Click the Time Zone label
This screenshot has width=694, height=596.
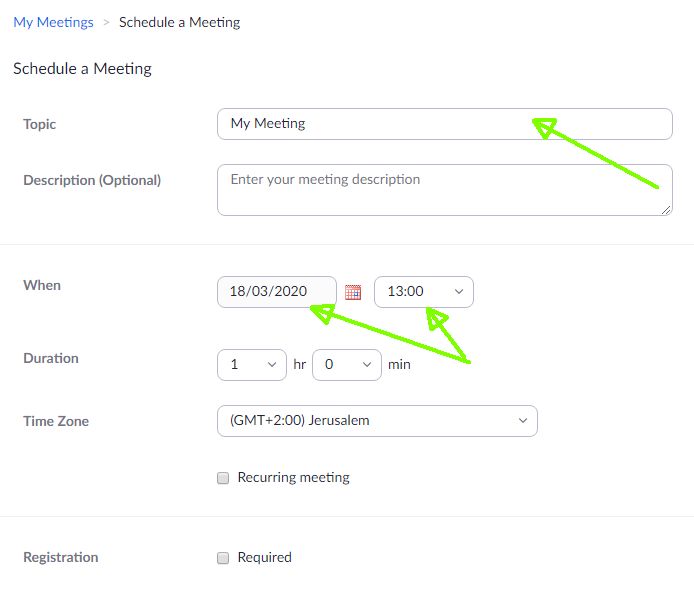pyautogui.click(x=56, y=422)
